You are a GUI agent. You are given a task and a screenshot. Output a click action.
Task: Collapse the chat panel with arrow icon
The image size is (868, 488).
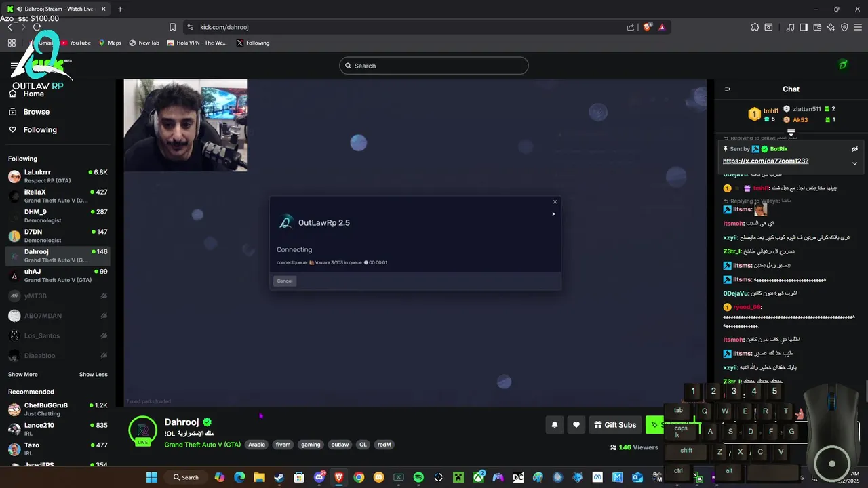(728, 89)
